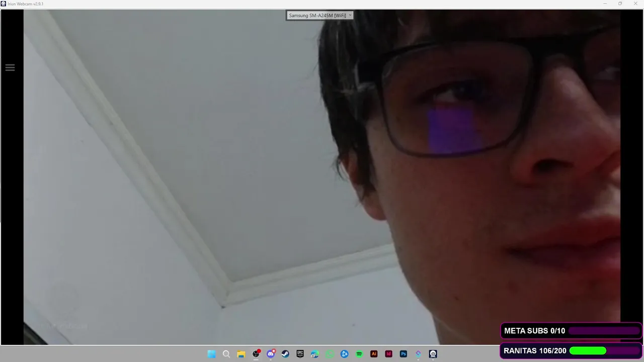
Task: Click the RANITAS 106/200 green progress bar
Action: tap(604, 350)
